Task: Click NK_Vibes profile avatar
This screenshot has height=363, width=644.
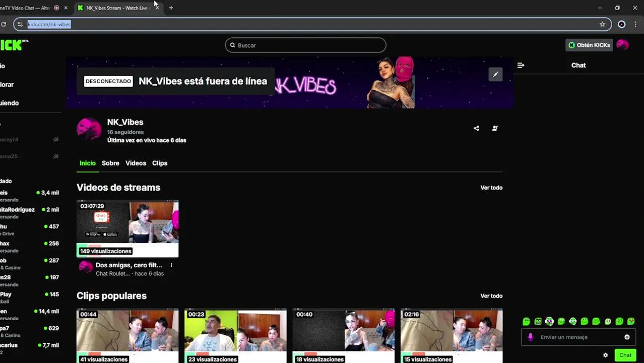Action: [89, 129]
